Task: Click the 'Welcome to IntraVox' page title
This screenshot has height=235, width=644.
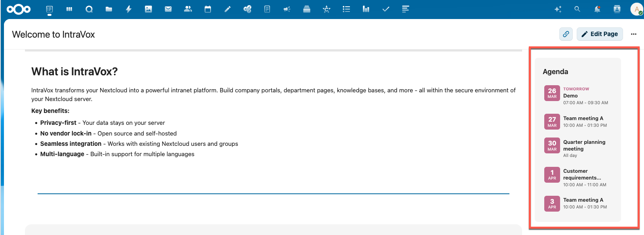Action: (53, 34)
